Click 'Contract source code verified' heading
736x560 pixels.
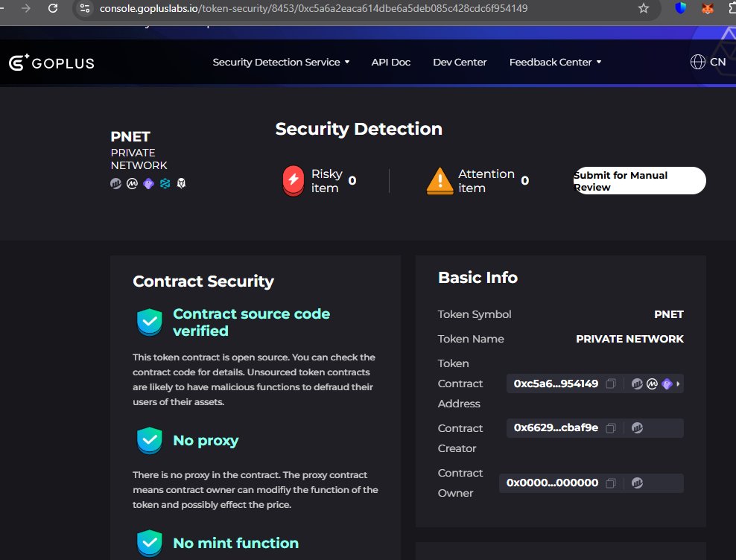[252, 322]
